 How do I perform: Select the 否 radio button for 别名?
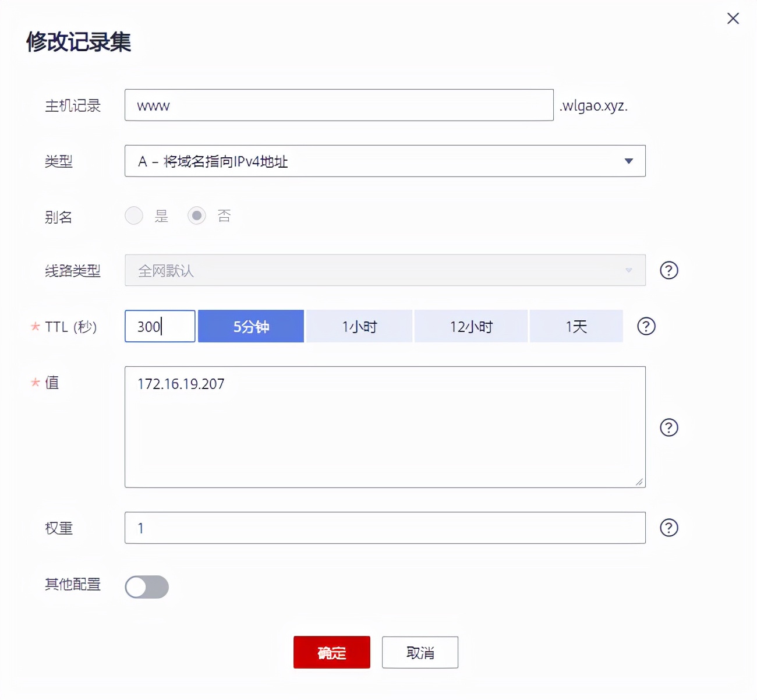[x=197, y=215]
